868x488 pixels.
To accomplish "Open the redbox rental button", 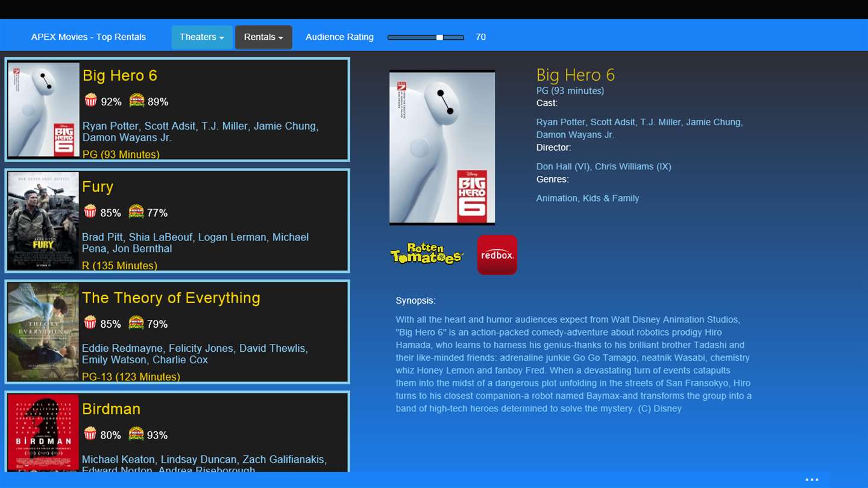I will 497,255.
